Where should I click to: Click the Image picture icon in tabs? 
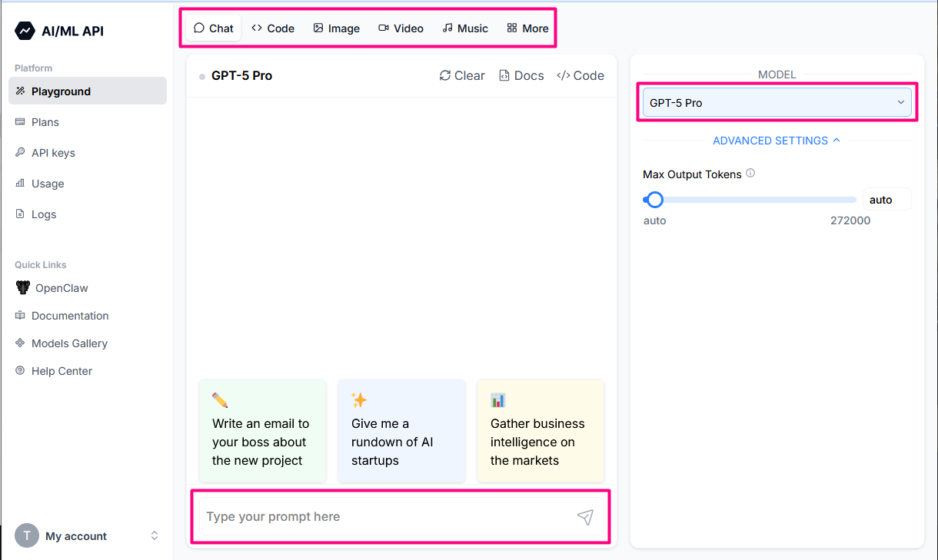[x=318, y=28]
